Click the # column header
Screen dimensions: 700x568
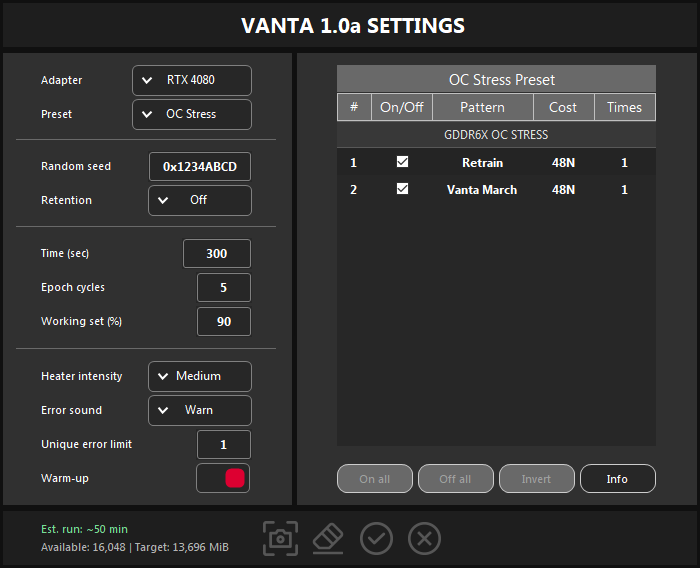[354, 107]
